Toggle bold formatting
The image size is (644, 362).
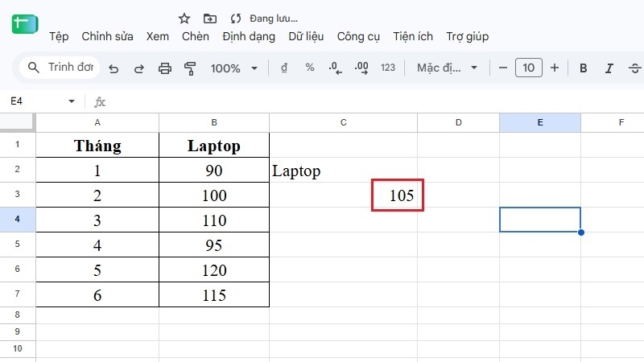tap(583, 68)
